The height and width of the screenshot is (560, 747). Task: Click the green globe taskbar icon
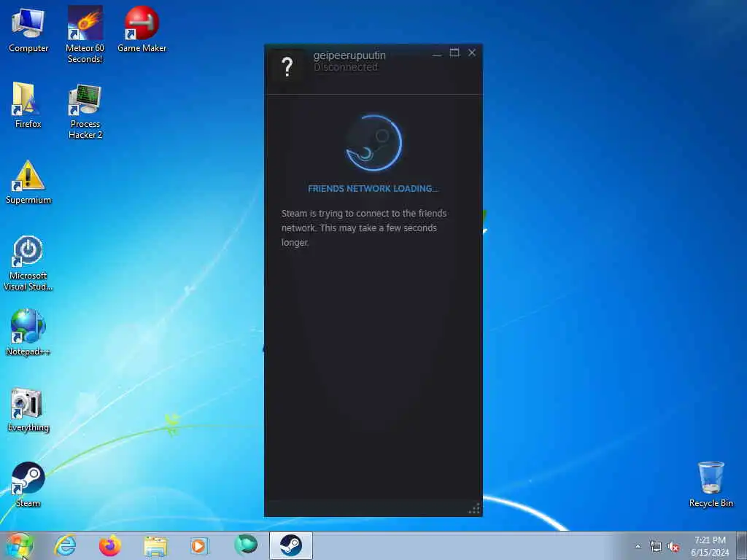[x=245, y=545]
